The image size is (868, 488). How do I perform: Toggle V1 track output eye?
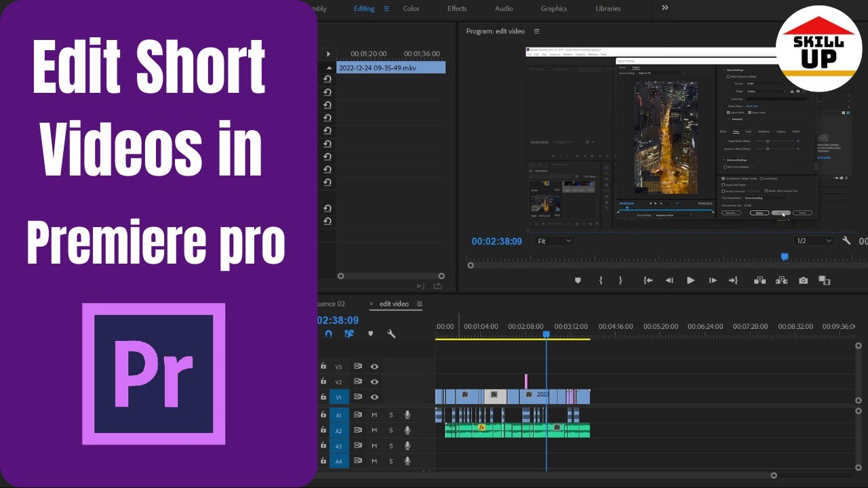(374, 397)
